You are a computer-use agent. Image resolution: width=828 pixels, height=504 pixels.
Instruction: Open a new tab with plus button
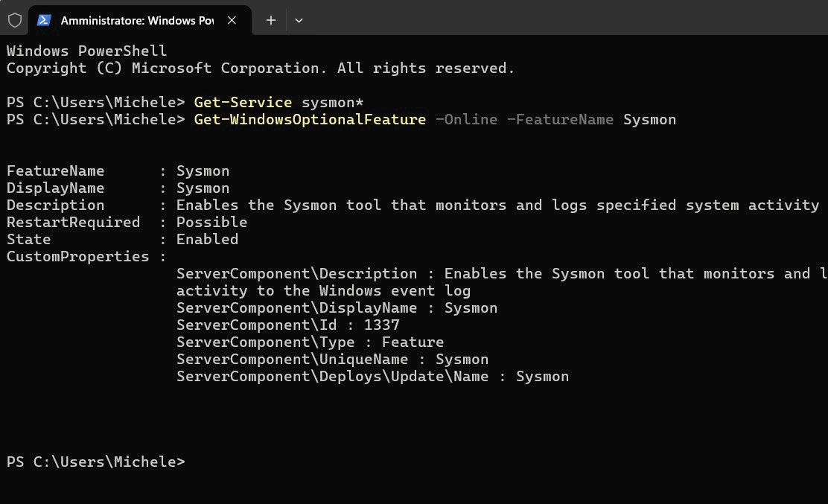[x=270, y=20]
